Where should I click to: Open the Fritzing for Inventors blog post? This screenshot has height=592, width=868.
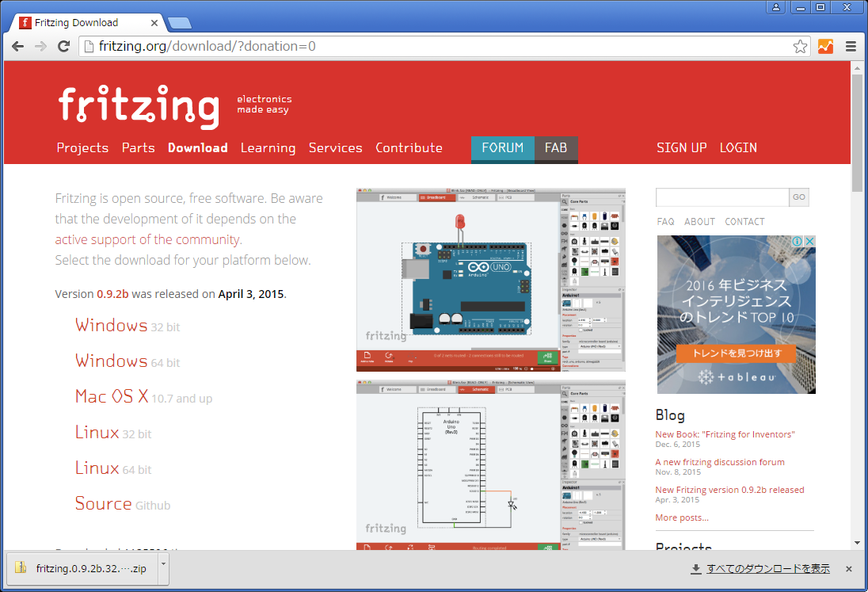click(x=725, y=435)
